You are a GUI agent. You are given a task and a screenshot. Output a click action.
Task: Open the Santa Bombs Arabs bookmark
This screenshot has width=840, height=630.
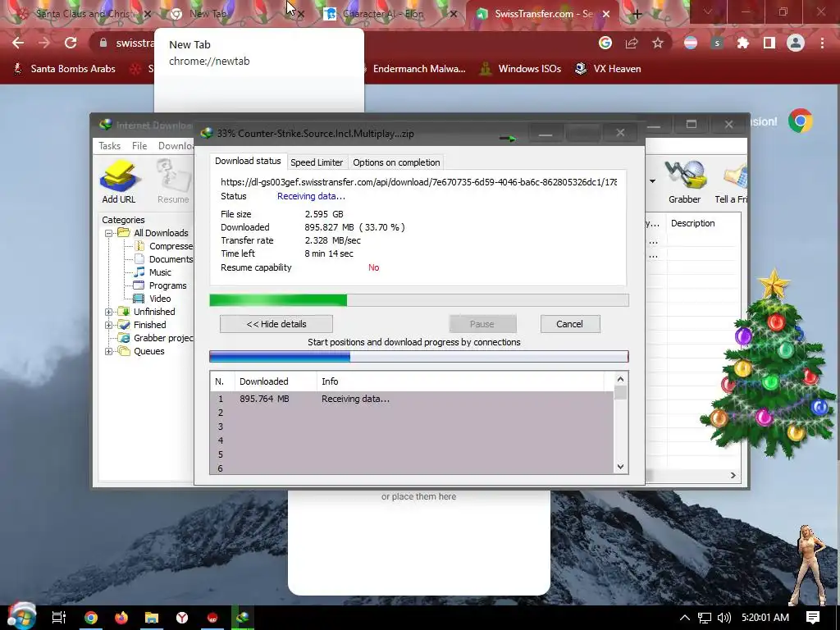point(64,69)
